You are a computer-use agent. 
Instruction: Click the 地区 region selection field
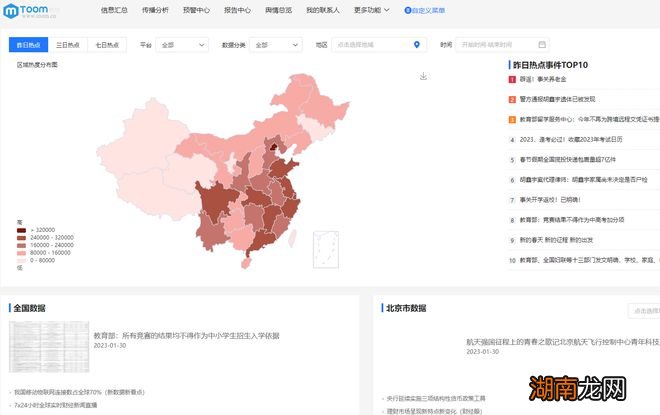click(379, 45)
